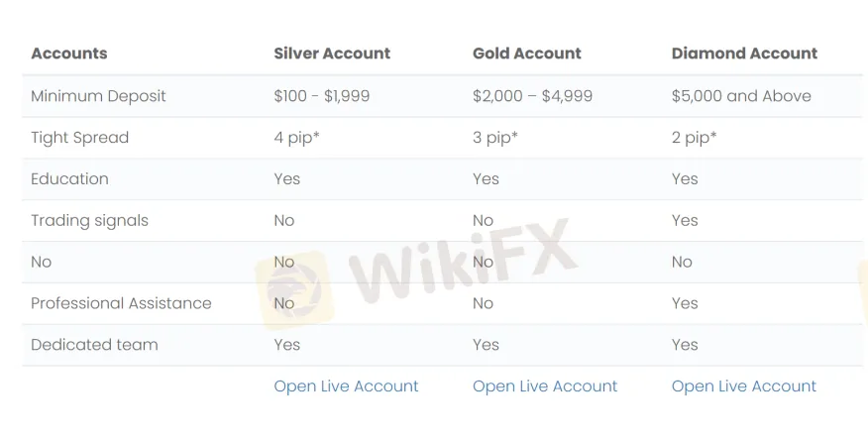
Task: Click the Gold 3 pip* spread cell
Action: pos(494,138)
